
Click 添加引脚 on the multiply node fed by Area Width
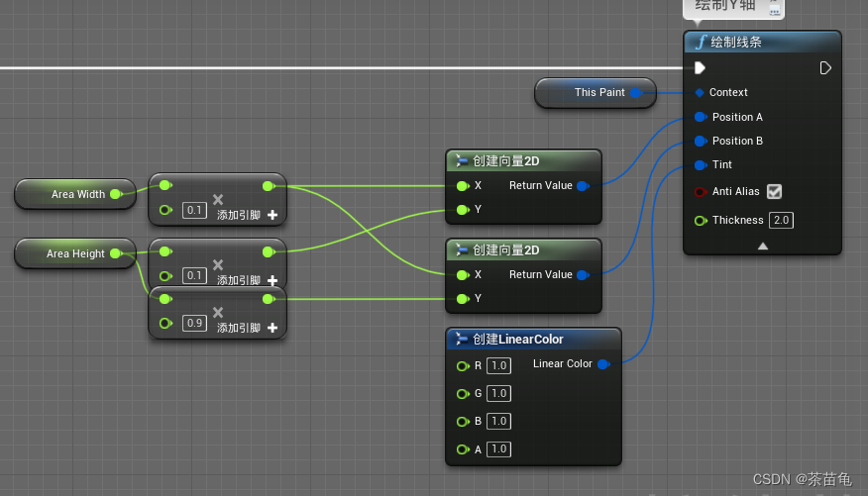247,215
